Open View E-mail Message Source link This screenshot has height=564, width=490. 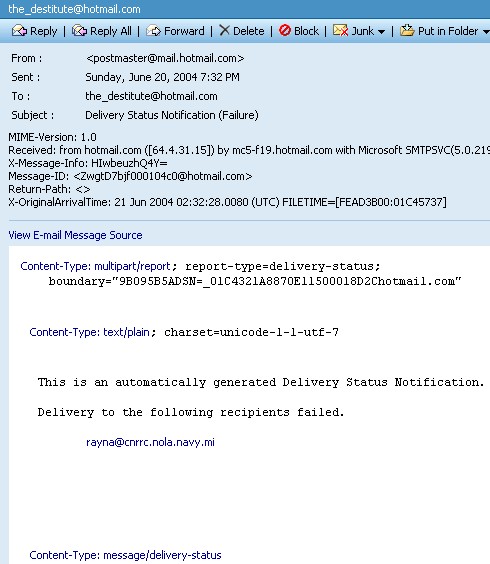[x=75, y=235]
